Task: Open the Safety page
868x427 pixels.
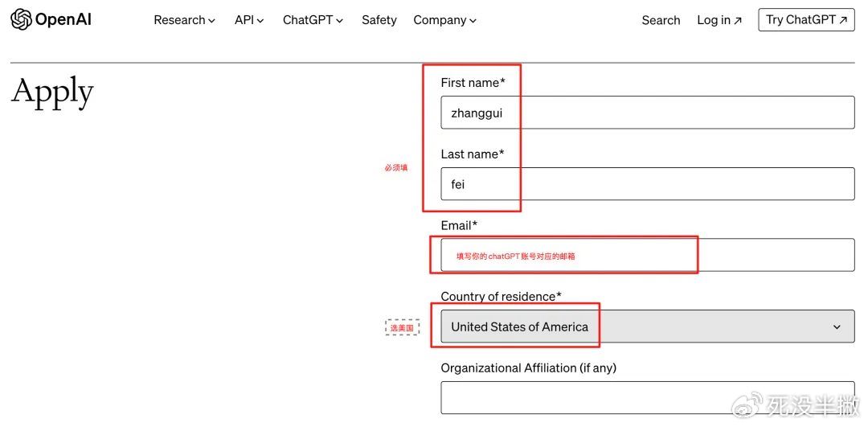Action: [379, 20]
